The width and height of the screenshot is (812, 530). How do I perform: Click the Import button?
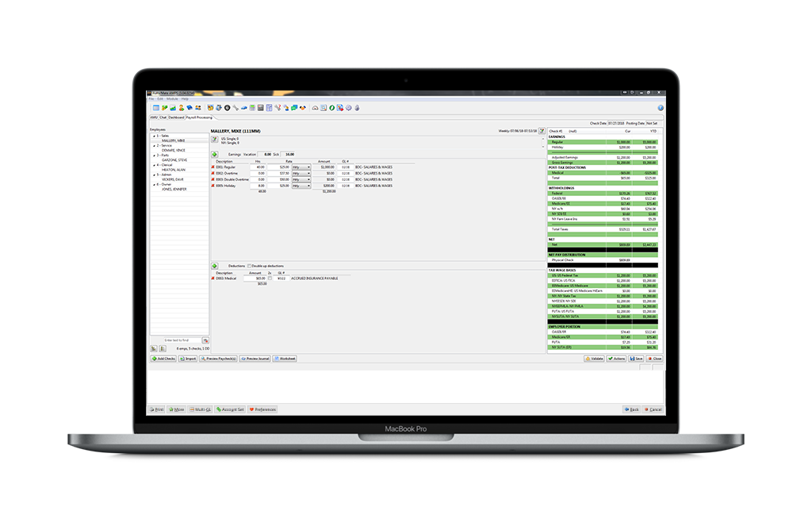pyautogui.click(x=188, y=359)
